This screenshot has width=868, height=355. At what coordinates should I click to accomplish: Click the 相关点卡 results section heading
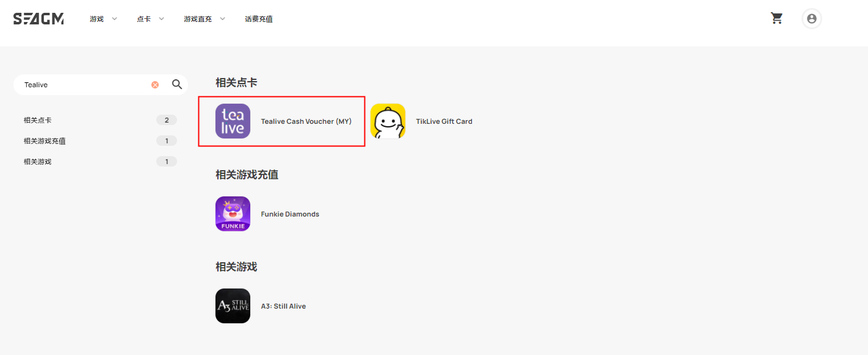click(236, 82)
